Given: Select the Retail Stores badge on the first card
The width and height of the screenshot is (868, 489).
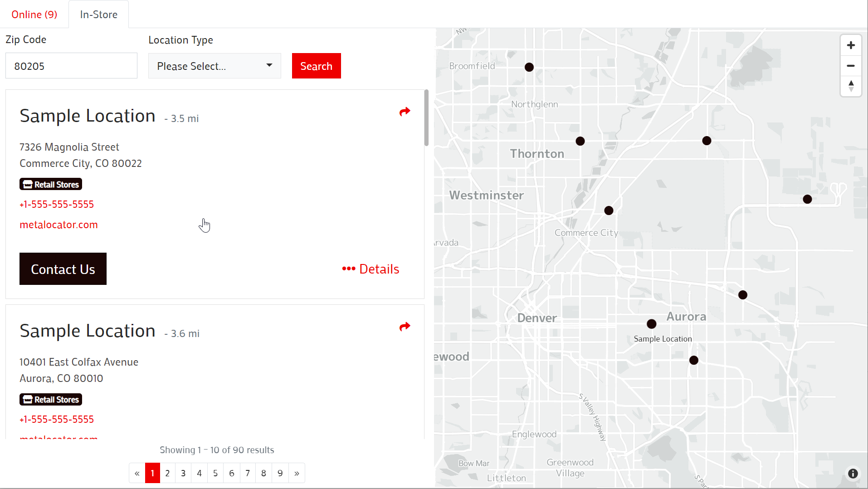Looking at the screenshot, I should [50, 184].
